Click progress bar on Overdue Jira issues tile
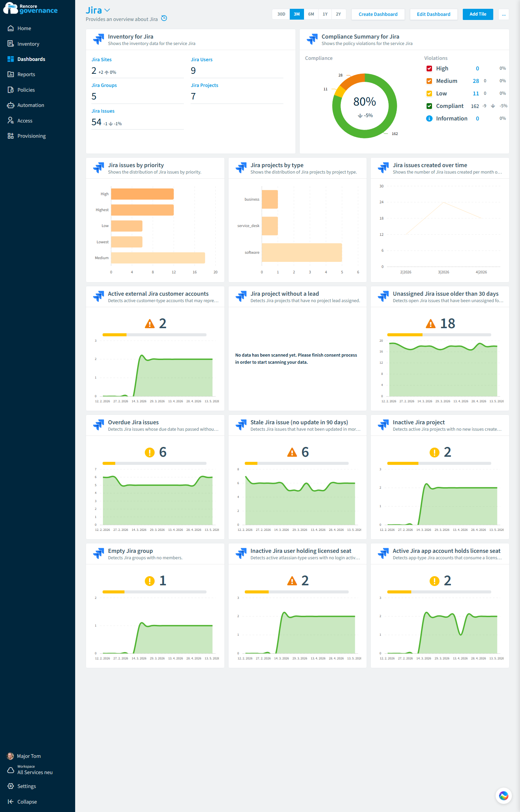Screen dimensions: 520x812 tap(154, 463)
